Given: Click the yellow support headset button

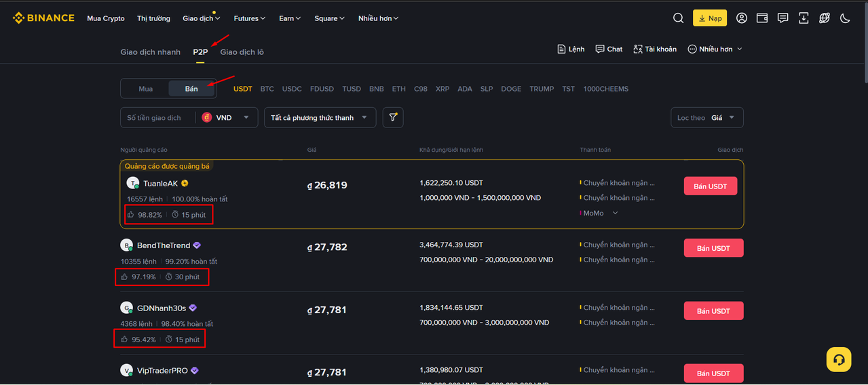Looking at the screenshot, I should click(x=839, y=359).
